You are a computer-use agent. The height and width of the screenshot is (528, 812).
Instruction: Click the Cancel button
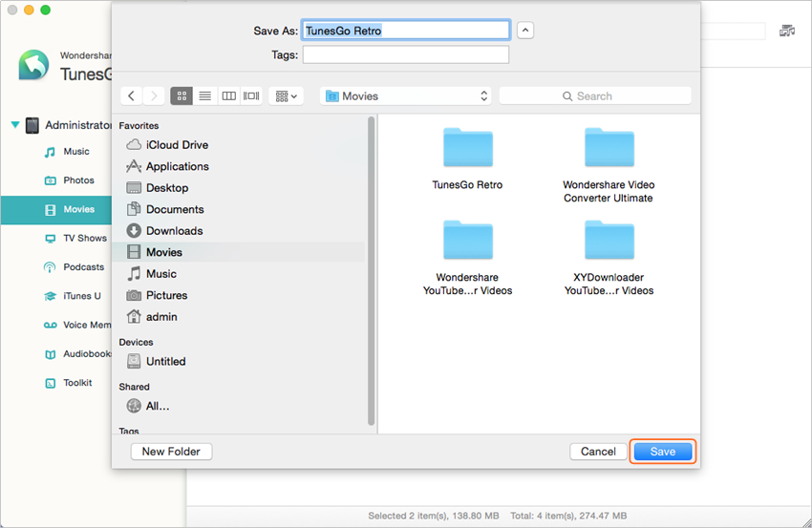click(598, 452)
